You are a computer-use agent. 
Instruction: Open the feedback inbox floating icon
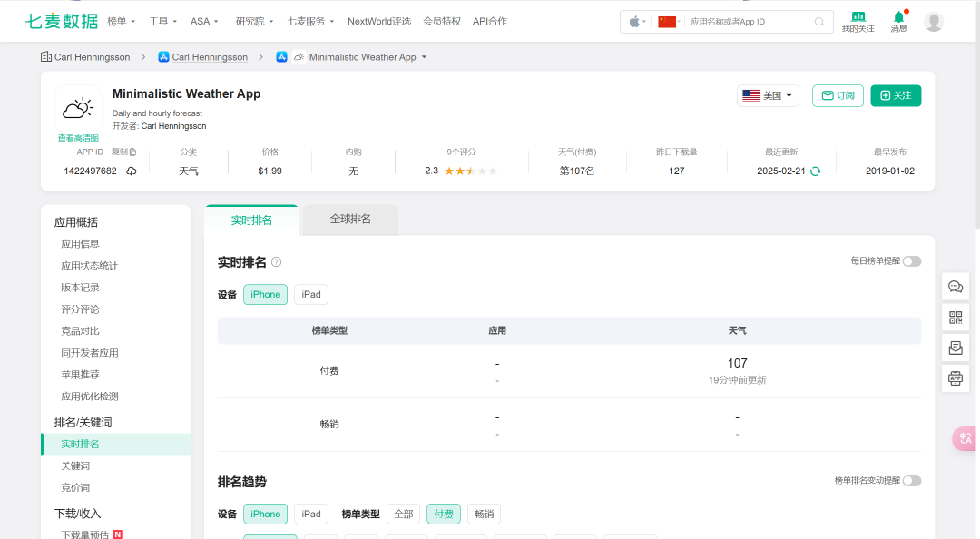[x=955, y=348]
